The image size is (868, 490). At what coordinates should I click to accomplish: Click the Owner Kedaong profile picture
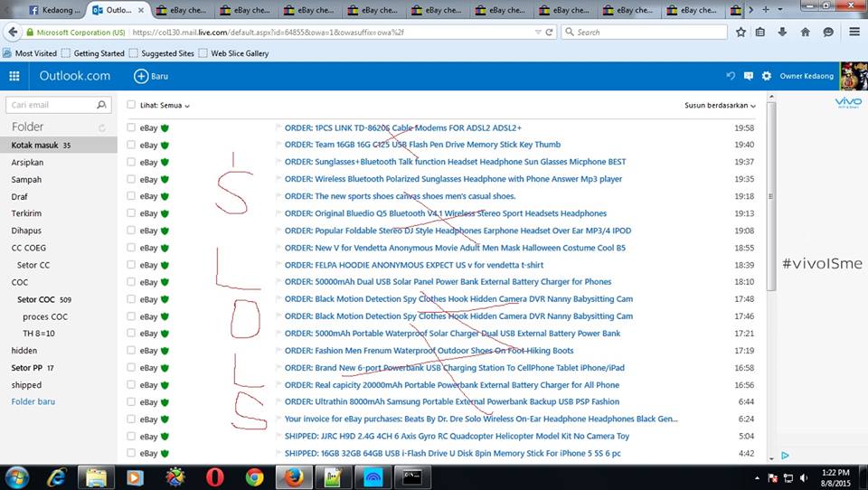pos(853,76)
